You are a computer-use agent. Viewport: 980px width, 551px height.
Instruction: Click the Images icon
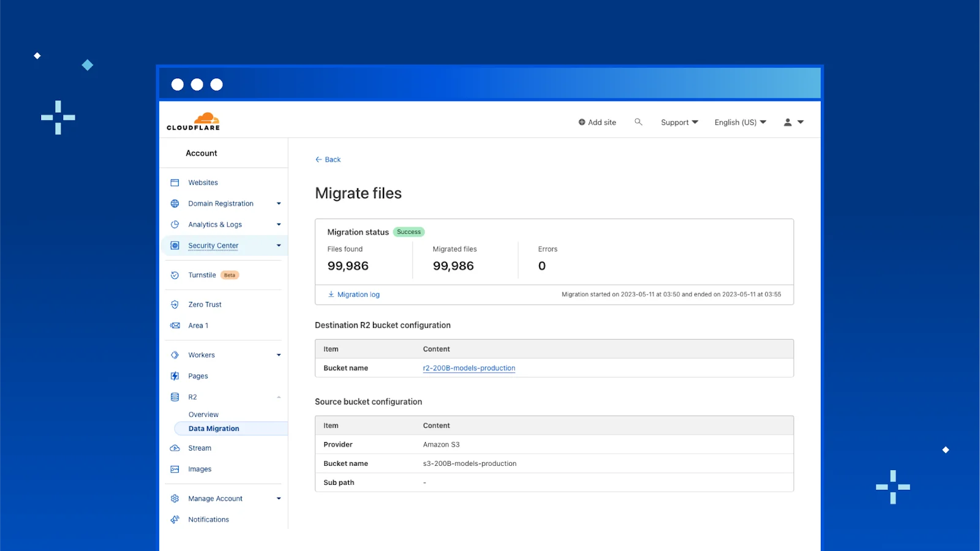tap(175, 469)
